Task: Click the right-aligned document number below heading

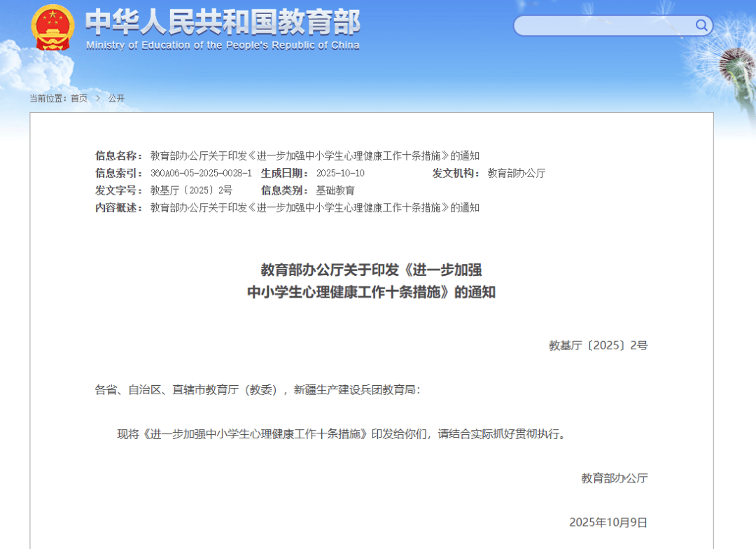Action: click(x=598, y=345)
